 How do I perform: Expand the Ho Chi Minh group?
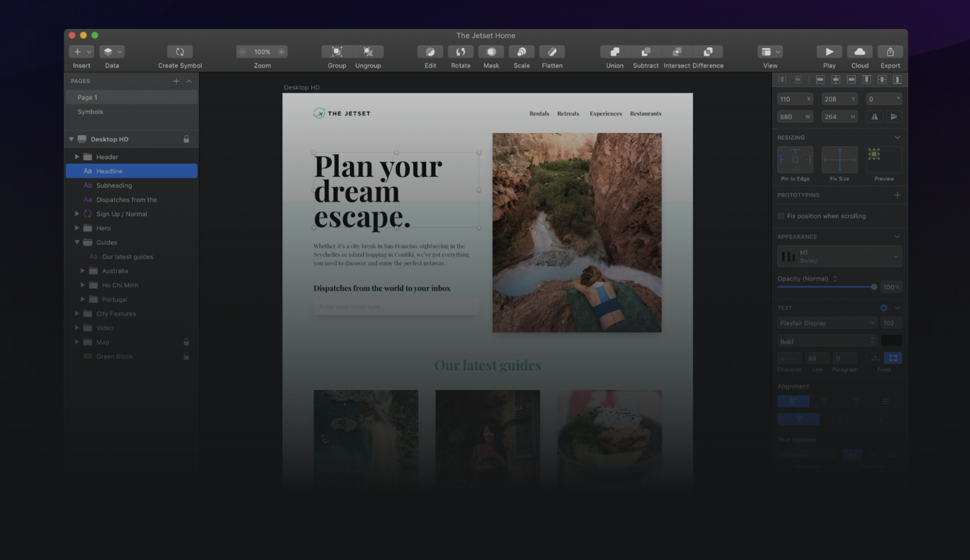pos(82,285)
